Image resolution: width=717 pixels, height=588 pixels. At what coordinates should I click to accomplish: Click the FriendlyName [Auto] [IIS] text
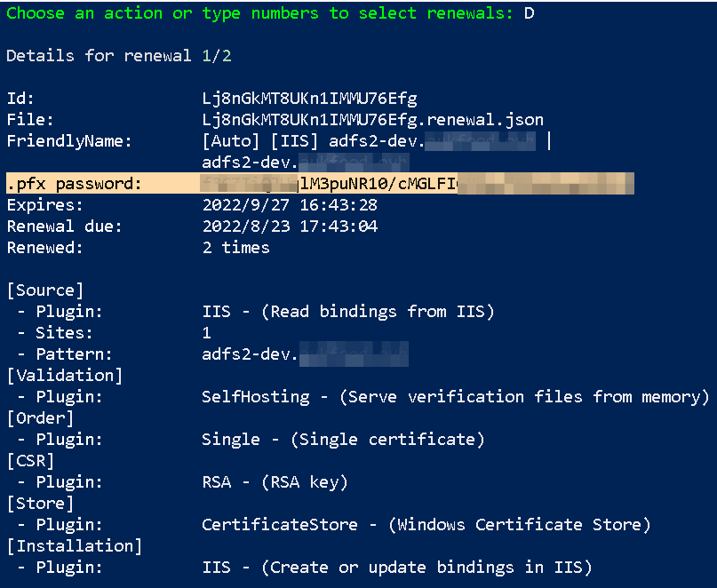259,141
